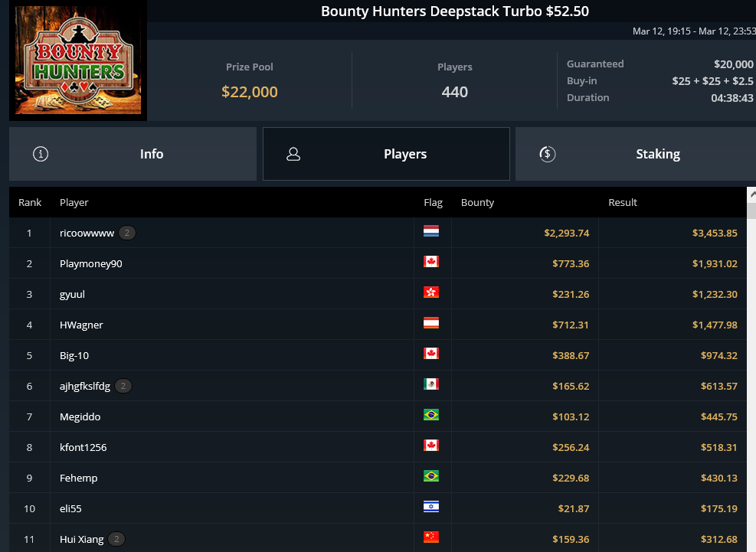This screenshot has height=552, width=756.
Task: Click the Israel flag for eli55
Action: click(x=431, y=506)
